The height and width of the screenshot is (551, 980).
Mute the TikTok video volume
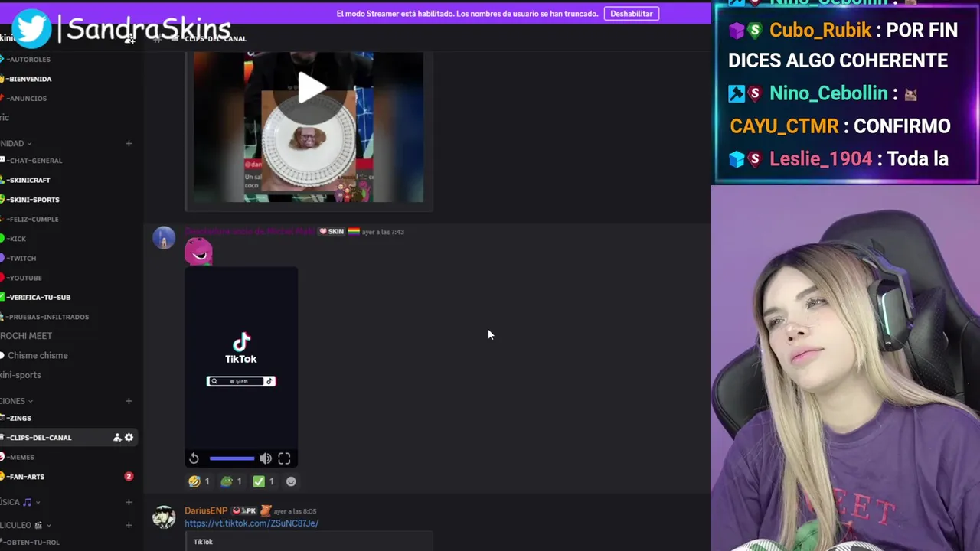pyautogui.click(x=265, y=458)
